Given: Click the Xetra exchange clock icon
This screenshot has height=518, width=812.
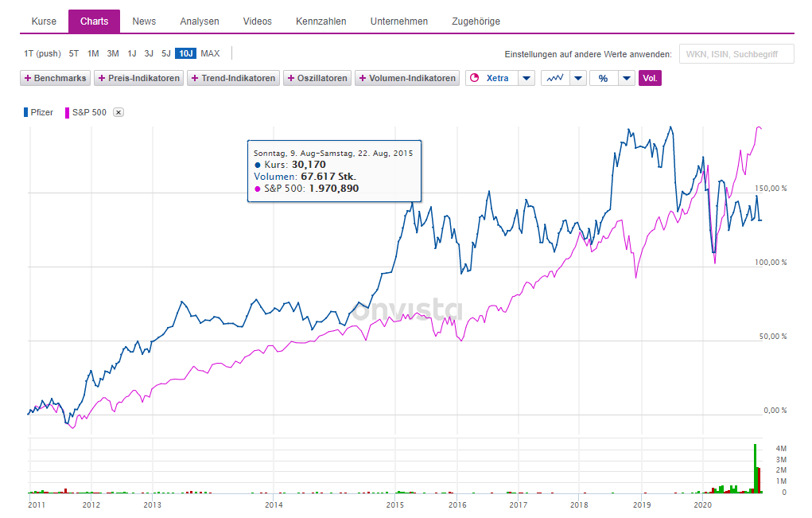Looking at the screenshot, I should point(475,78).
